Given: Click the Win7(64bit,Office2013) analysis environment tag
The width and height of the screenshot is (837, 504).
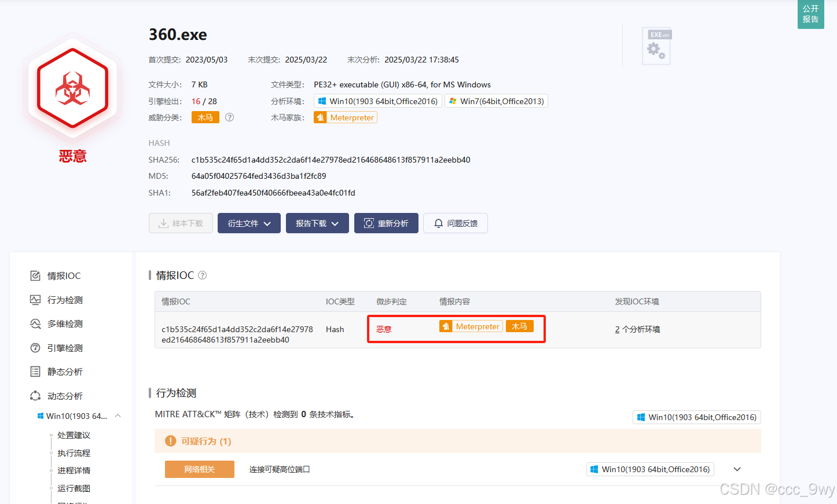Looking at the screenshot, I should [x=496, y=101].
